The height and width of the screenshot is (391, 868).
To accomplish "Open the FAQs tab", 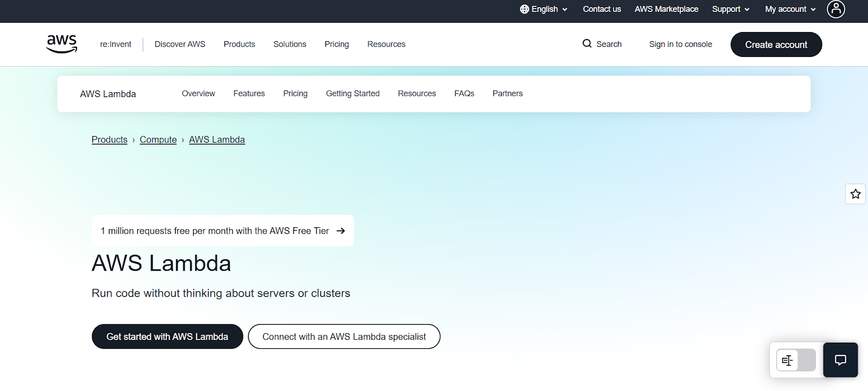I will (464, 94).
